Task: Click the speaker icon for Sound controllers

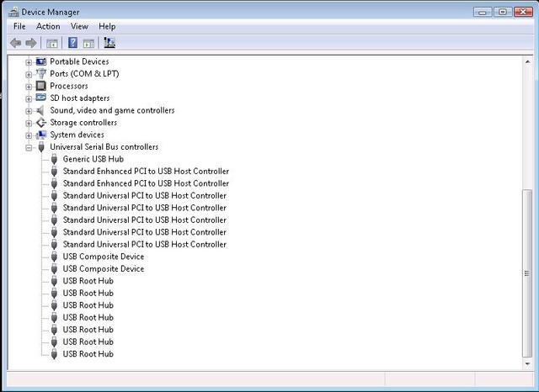Action: coord(40,110)
